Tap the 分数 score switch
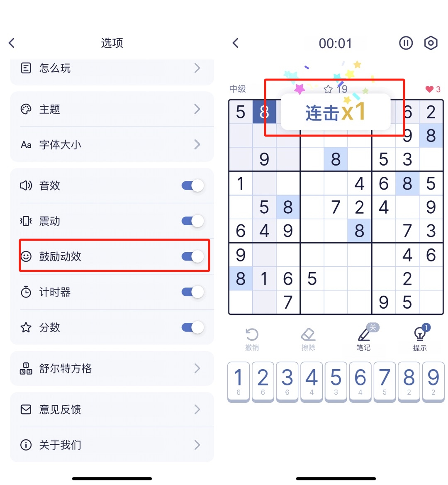Screen dimensions: 448x485 tap(192, 327)
